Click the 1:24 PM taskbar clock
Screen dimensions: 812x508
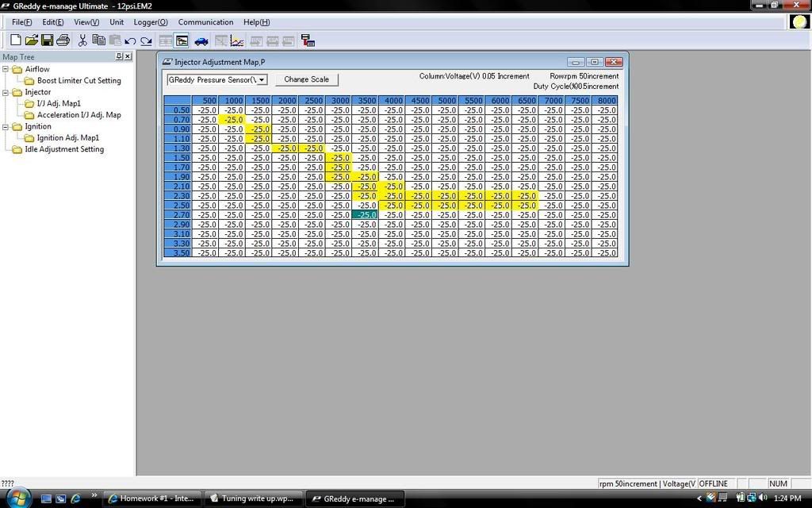787,498
